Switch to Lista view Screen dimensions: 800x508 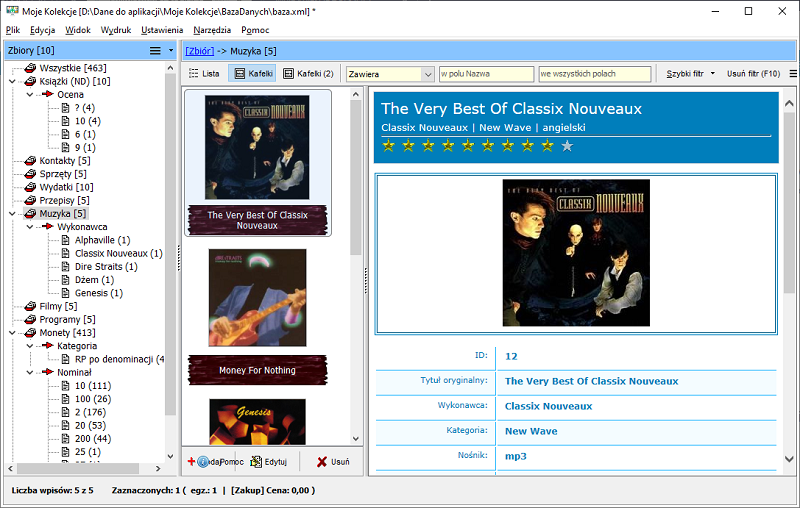(204, 74)
